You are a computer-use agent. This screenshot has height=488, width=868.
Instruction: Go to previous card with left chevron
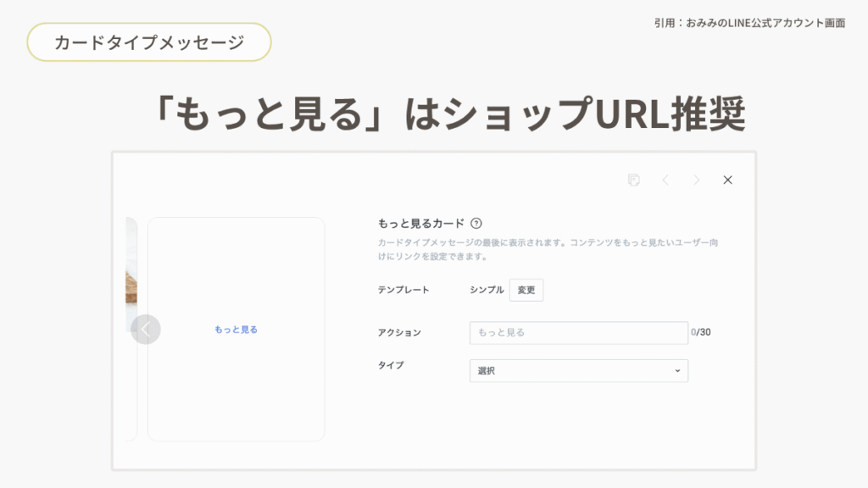pos(665,180)
